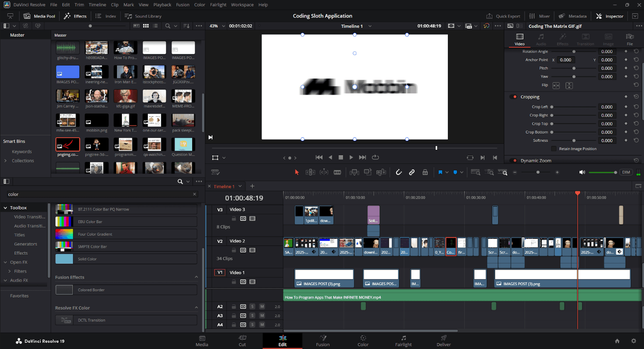The height and width of the screenshot is (349, 644).
Task: Mute audio track A2 with M button
Action: [262, 307]
